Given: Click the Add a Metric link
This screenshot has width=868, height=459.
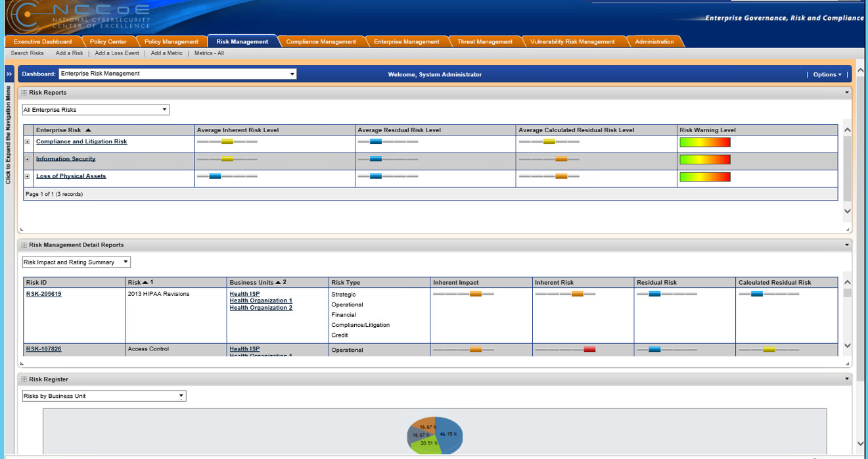Looking at the screenshot, I should coord(167,53).
